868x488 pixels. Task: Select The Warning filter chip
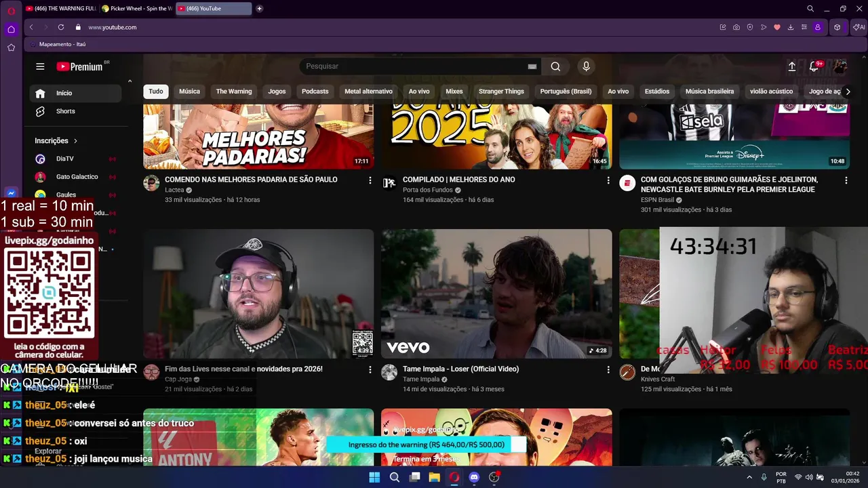234,91
